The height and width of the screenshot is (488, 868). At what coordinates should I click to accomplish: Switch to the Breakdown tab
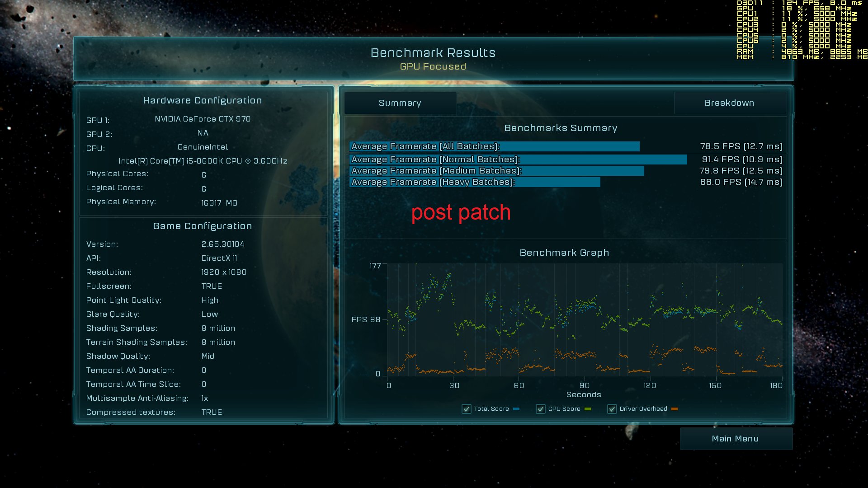[729, 103]
